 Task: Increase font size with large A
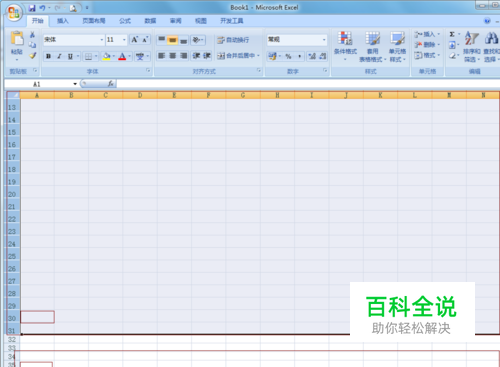[134, 40]
